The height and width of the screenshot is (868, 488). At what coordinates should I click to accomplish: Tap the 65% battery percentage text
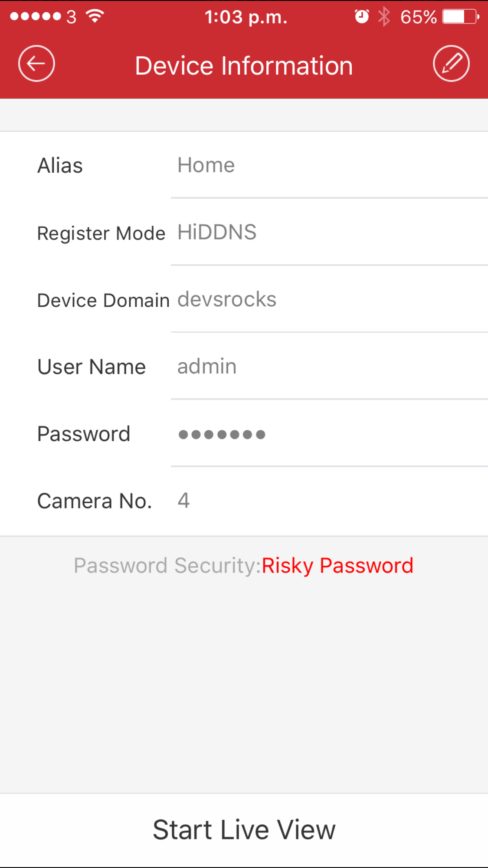[x=418, y=17]
